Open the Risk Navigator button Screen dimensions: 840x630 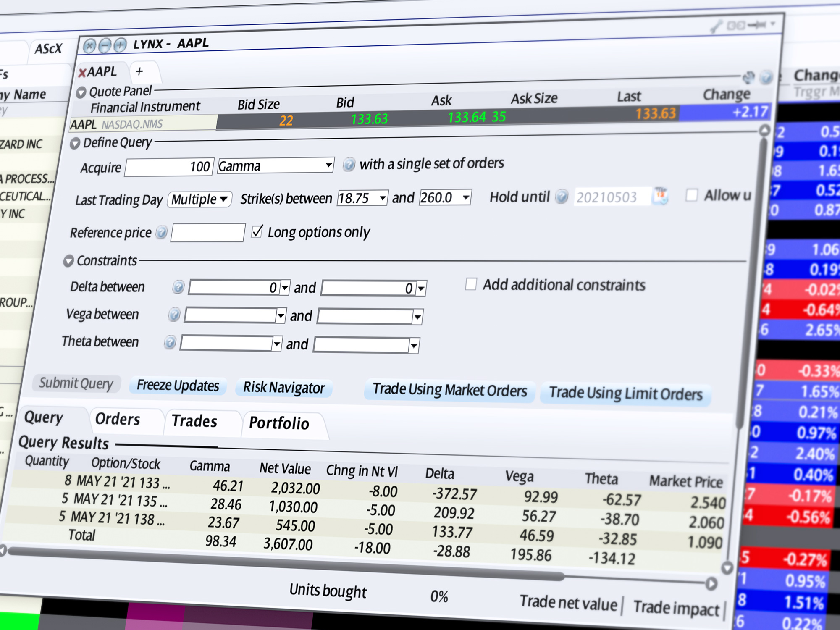click(x=284, y=388)
